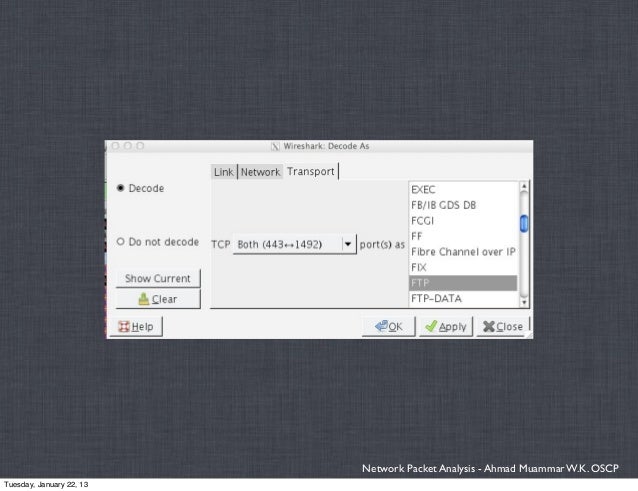Click the window zoom light

click(x=140, y=146)
